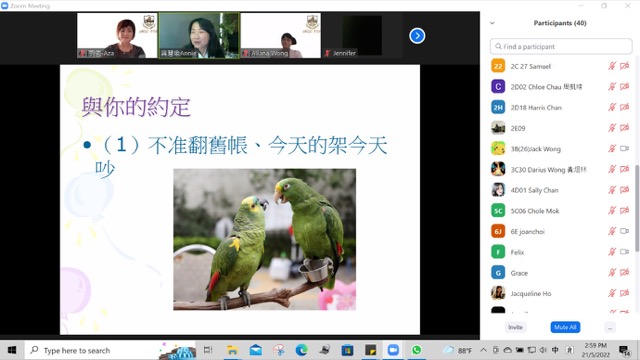Click camera icon for Felix
Image resolution: width=640 pixels, height=360 pixels.
[x=624, y=252]
